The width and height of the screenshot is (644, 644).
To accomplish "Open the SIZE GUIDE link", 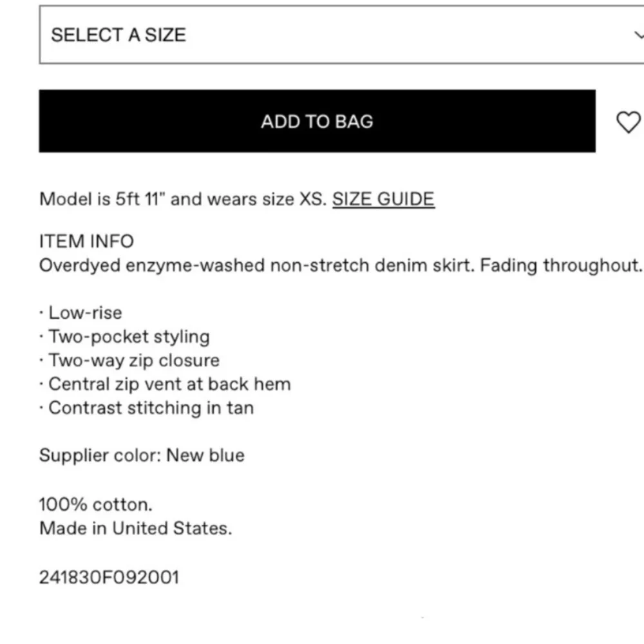I will pyautogui.click(x=383, y=199).
